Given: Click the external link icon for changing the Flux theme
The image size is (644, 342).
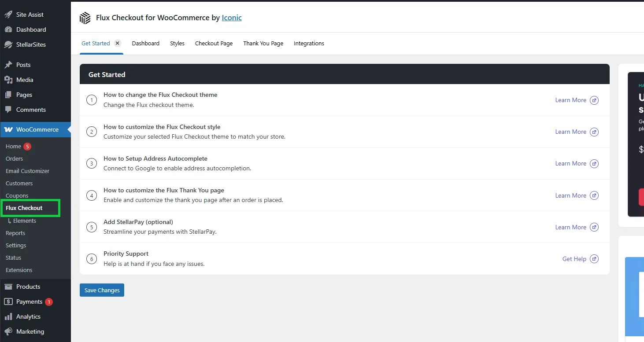Looking at the screenshot, I should 594,100.
